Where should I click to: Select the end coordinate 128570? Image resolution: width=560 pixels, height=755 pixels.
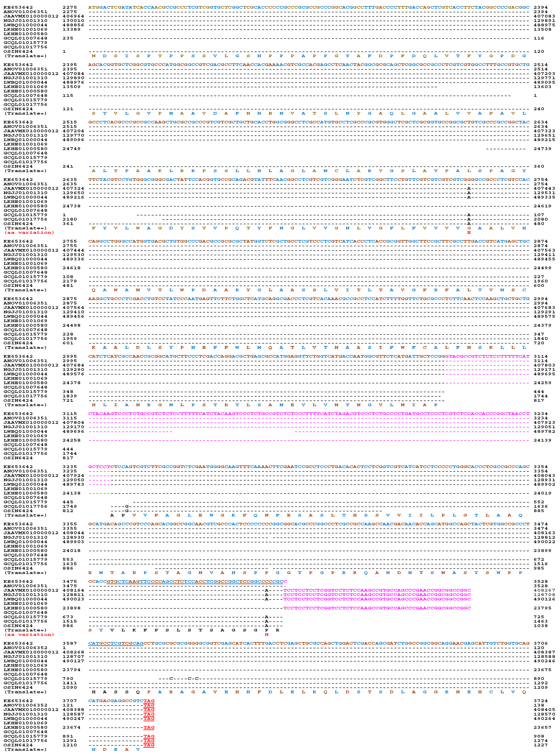point(544,714)
